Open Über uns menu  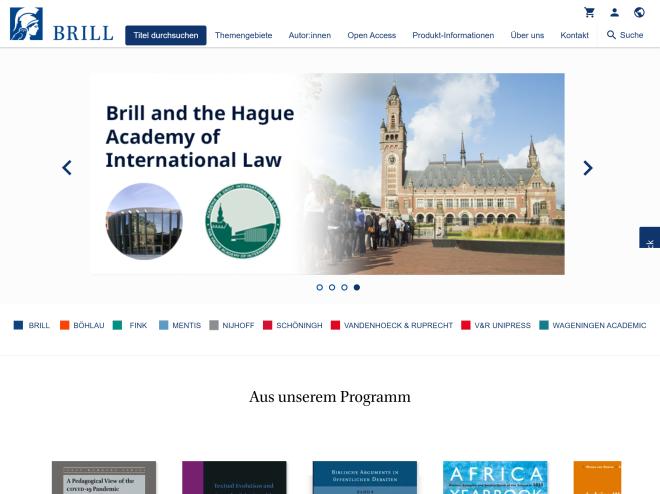pos(527,35)
